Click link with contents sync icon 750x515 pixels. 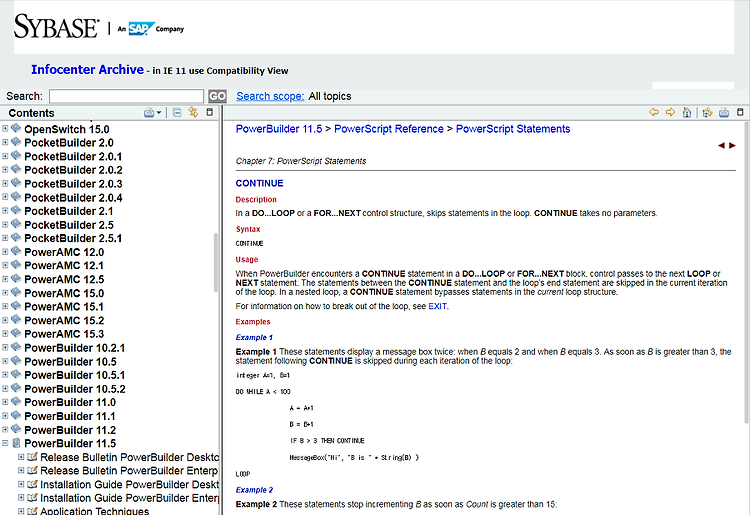(x=193, y=112)
